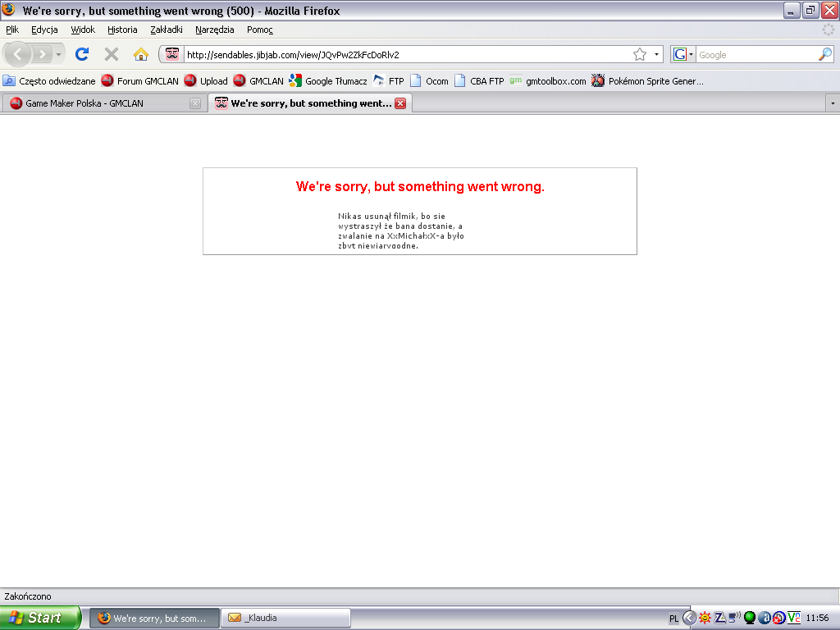
Task: Open the list all tabs dropdown
Action: pyautogui.click(x=833, y=103)
